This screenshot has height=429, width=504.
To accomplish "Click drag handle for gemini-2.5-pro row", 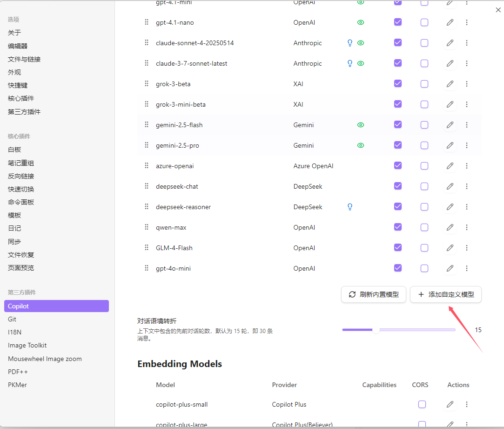I will point(147,145).
